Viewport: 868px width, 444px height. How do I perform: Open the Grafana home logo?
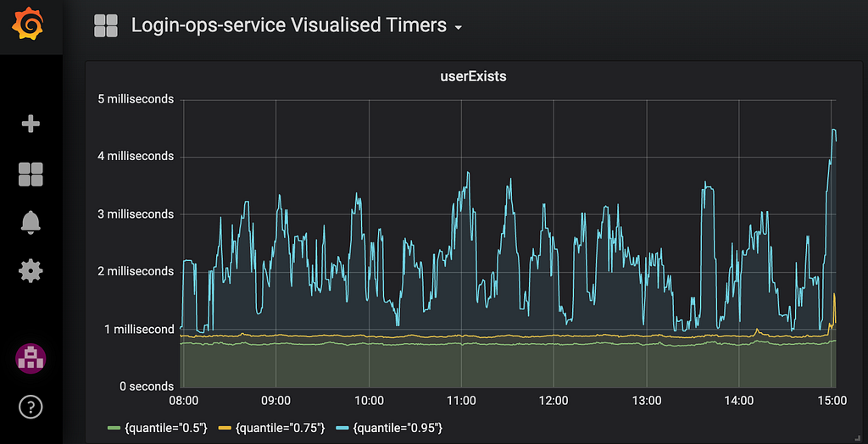coord(28,25)
